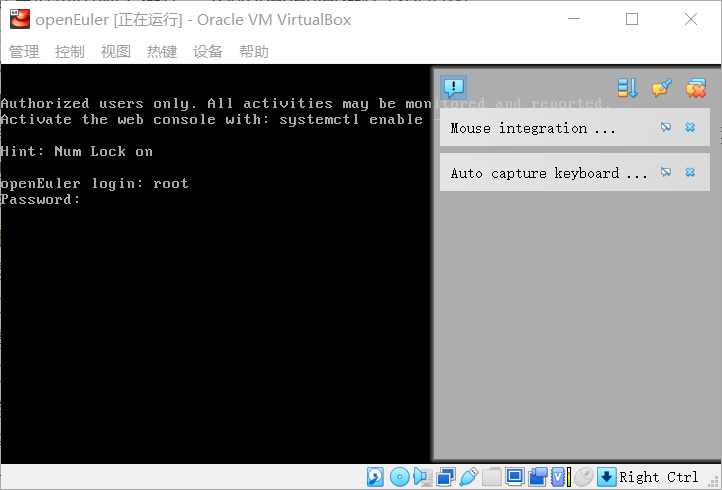Open the 管理 menu
The width and height of the screenshot is (722, 490).
coord(24,52)
